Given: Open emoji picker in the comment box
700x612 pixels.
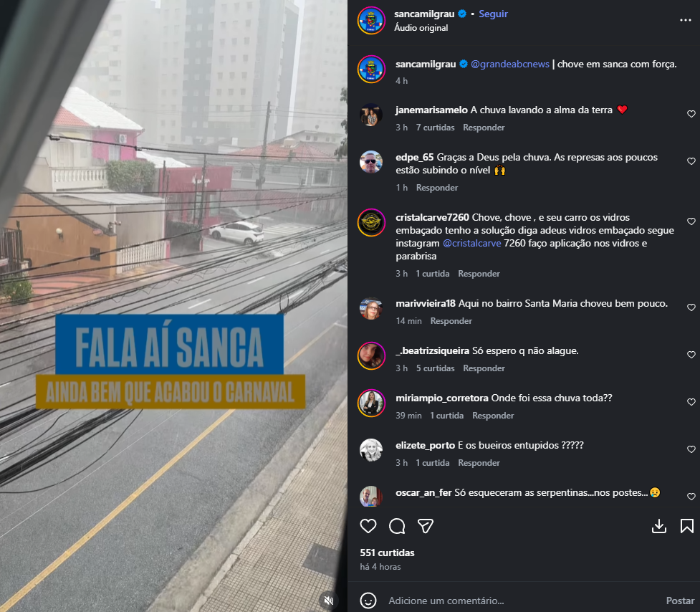Looking at the screenshot, I should coord(368,601).
